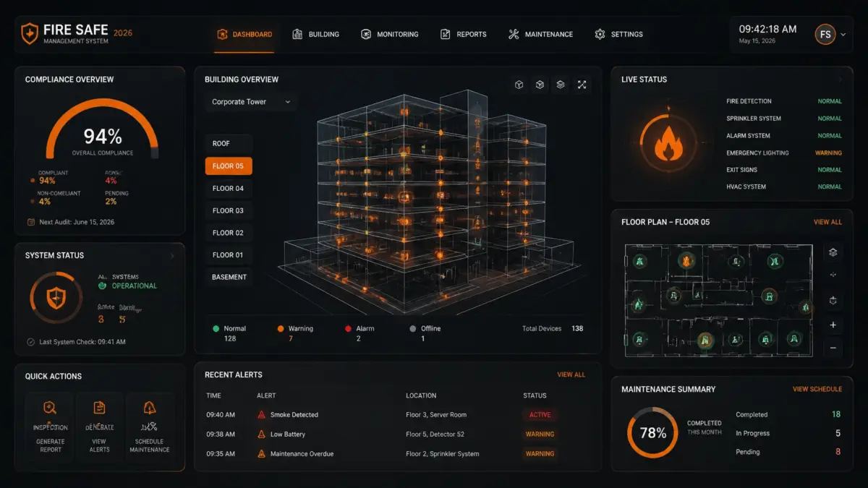Click the Smoke Detected alert row
The height and width of the screenshot is (488, 868).
coord(397,415)
